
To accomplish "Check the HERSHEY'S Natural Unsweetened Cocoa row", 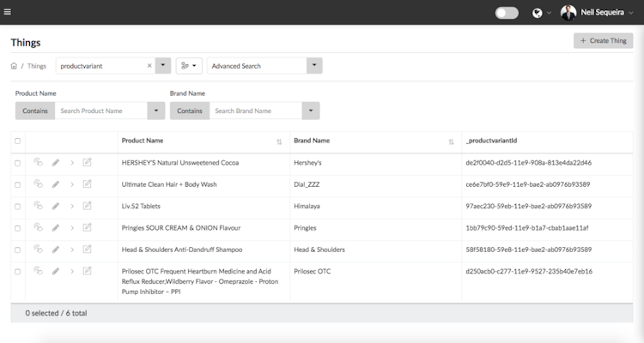I will click(18, 163).
